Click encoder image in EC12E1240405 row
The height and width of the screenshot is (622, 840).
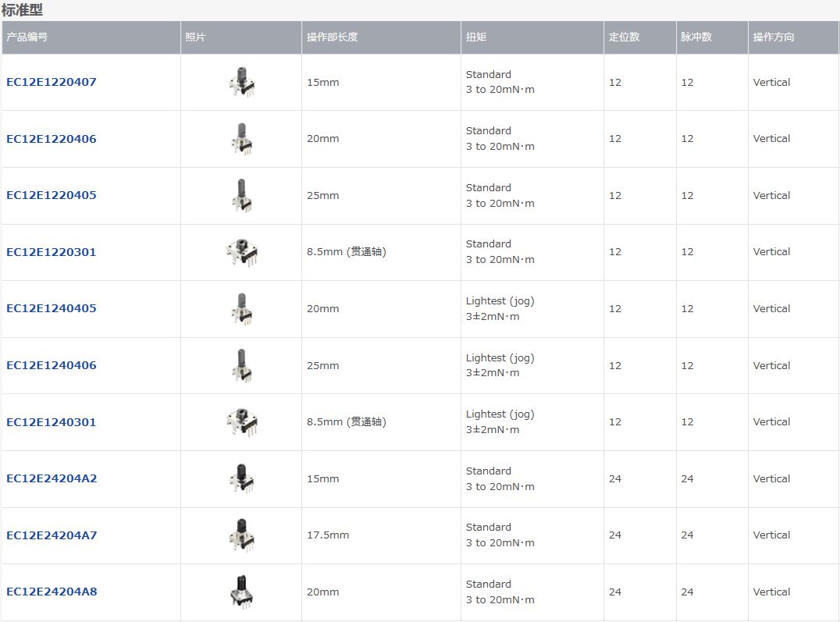click(x=242, y=308)
